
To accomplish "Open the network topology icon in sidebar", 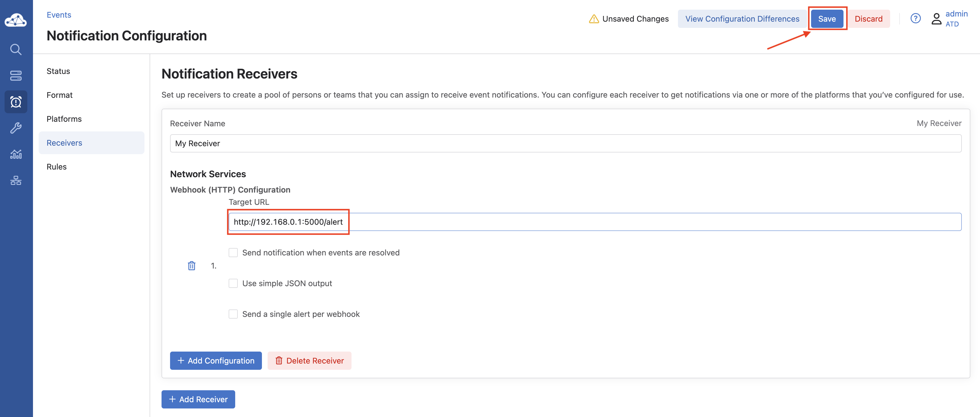I will [x=16, y=180].
